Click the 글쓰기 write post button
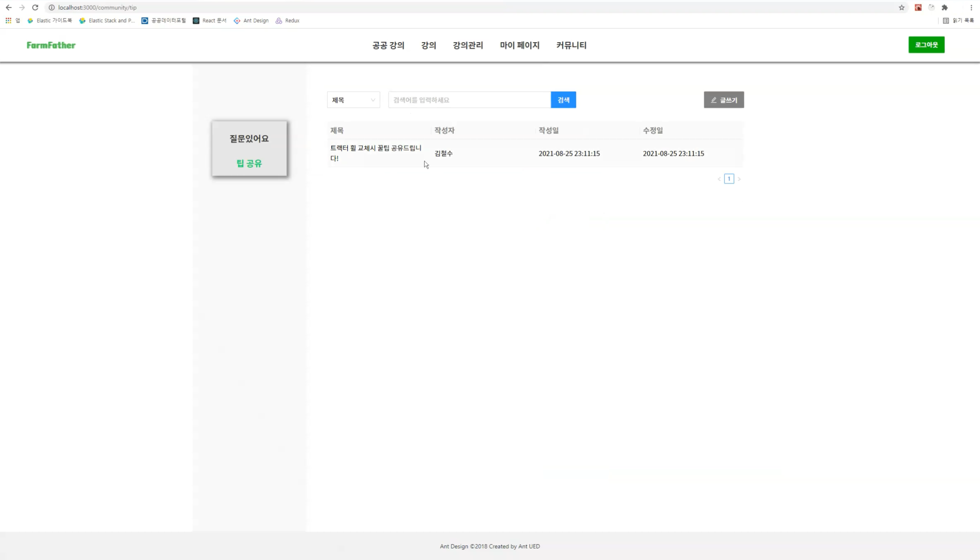980x560 pixels. (724, 100)
